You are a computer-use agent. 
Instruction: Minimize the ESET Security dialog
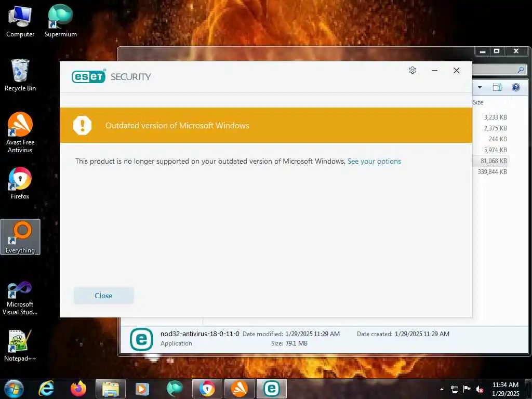tap(435, 70)
